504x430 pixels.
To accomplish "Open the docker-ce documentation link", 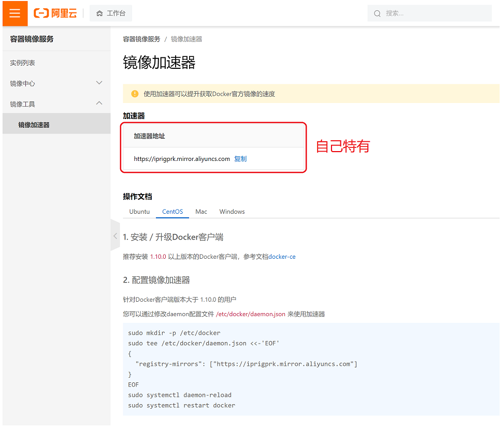I will coord(282,257).
